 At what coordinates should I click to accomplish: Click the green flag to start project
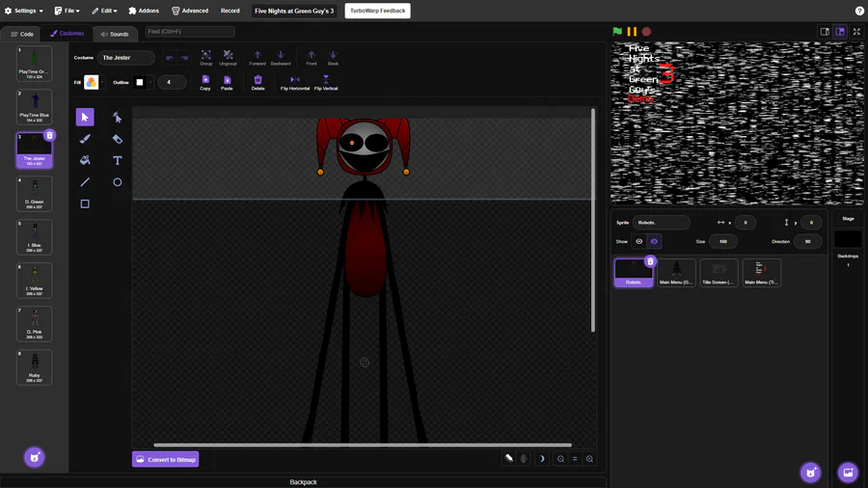(618, 32)
